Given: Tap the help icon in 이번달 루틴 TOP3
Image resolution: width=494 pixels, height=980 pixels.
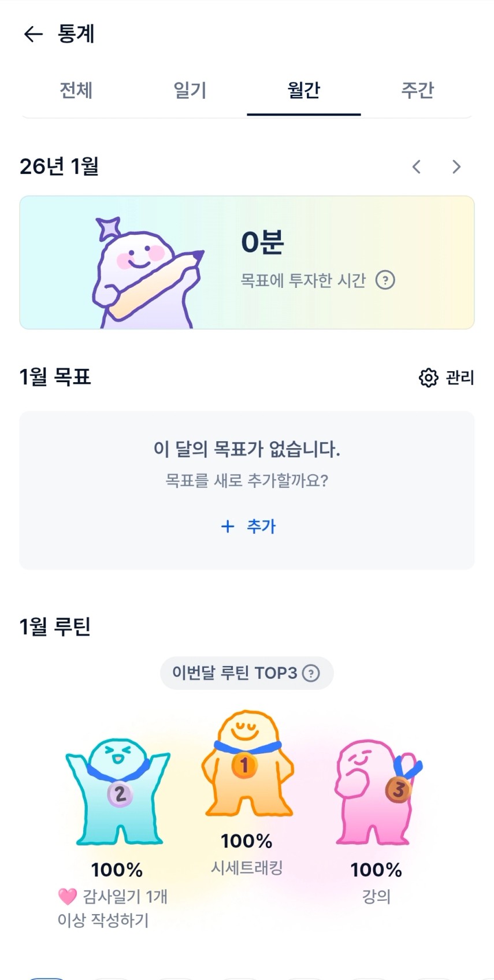Looking at the screenshot, I should tap(311, 673).
